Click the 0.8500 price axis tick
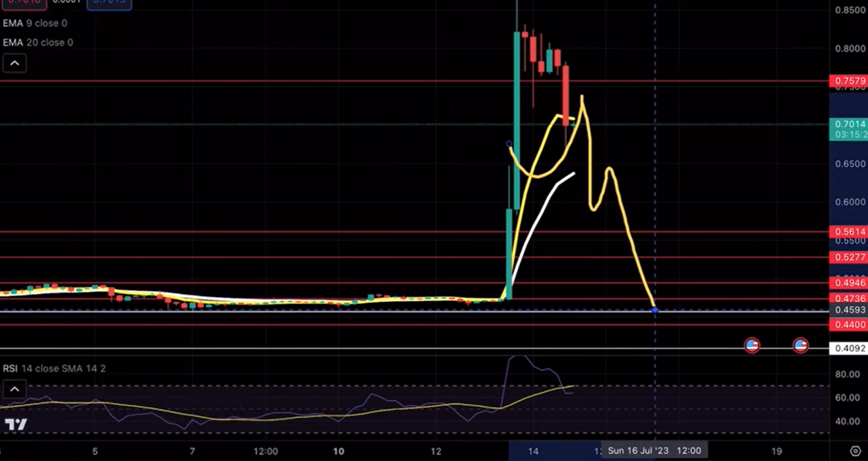The image size is (868, 461). point(850,10)
